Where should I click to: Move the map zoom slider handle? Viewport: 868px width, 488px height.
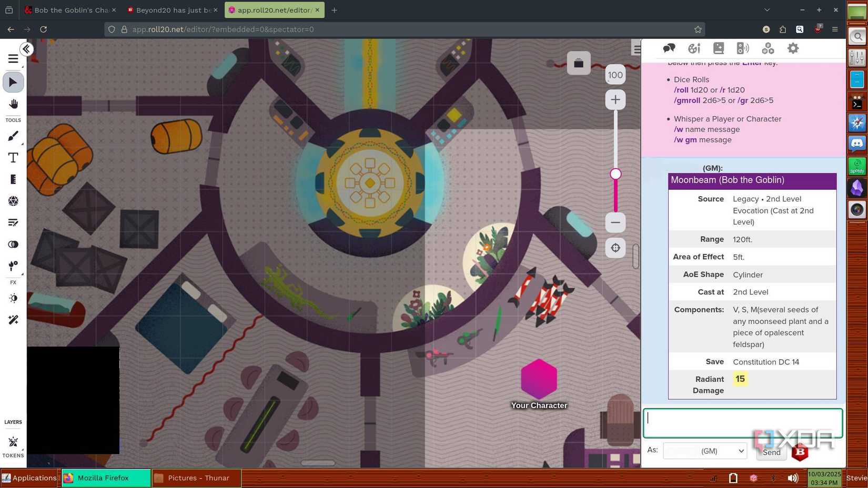pyautogui.click(x=615, y=174)
